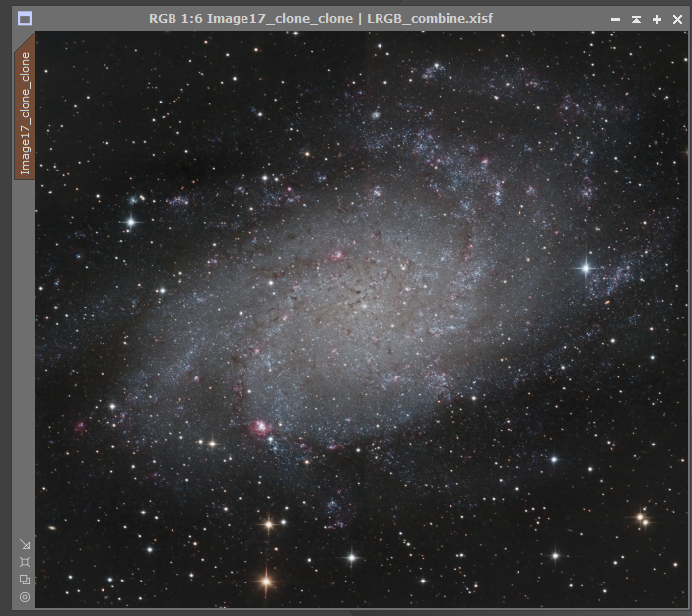
Task: Maximize the image window with the plus button
Action: click(x=657, y=19)
